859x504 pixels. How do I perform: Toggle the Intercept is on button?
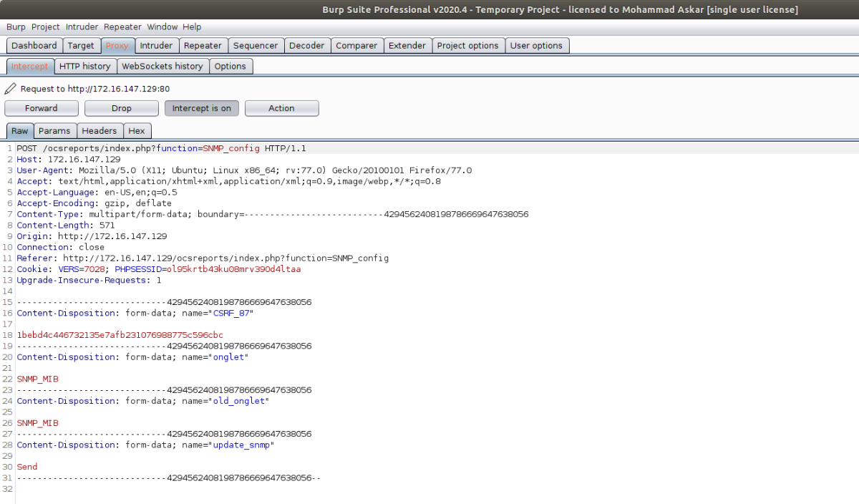click(202, 108)
